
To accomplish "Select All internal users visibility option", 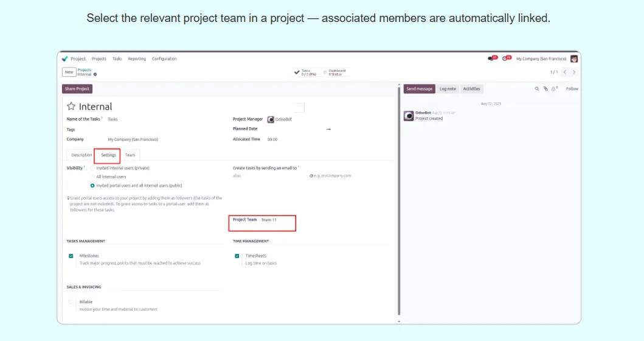I will 92,177.
